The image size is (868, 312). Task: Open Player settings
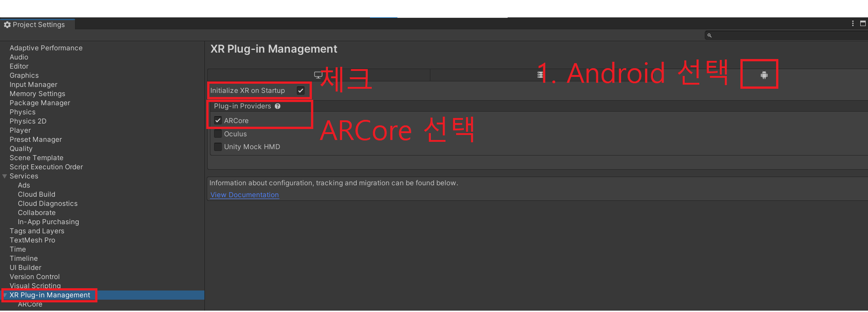point(20,130)
